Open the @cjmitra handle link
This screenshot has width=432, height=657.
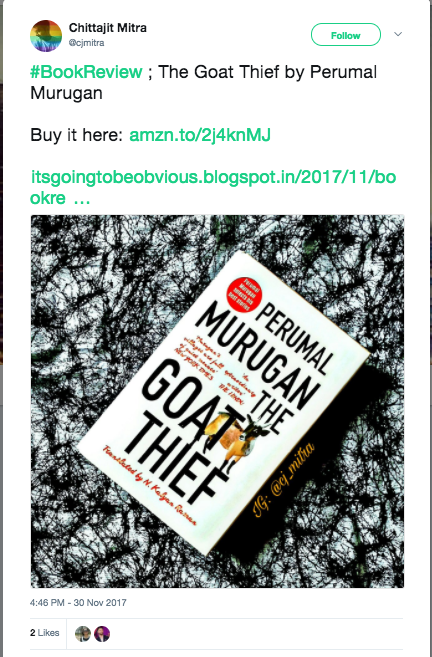[87, 43]
